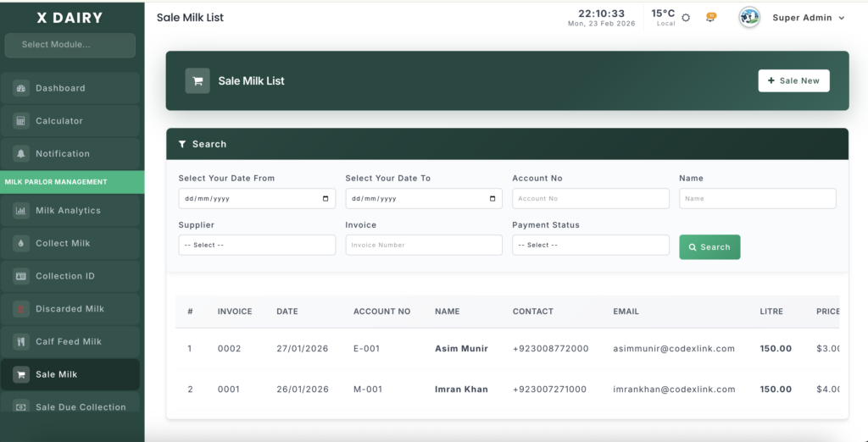Click the Milk Analytics chart icon
The height and width of the screenshot is (442, 868).
click(21, 211)
